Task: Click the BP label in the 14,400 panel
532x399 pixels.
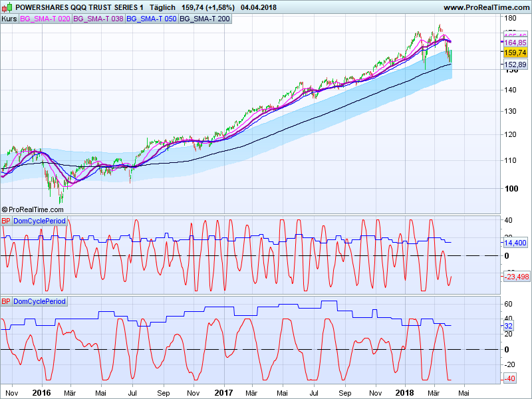Action: point(6,221)
